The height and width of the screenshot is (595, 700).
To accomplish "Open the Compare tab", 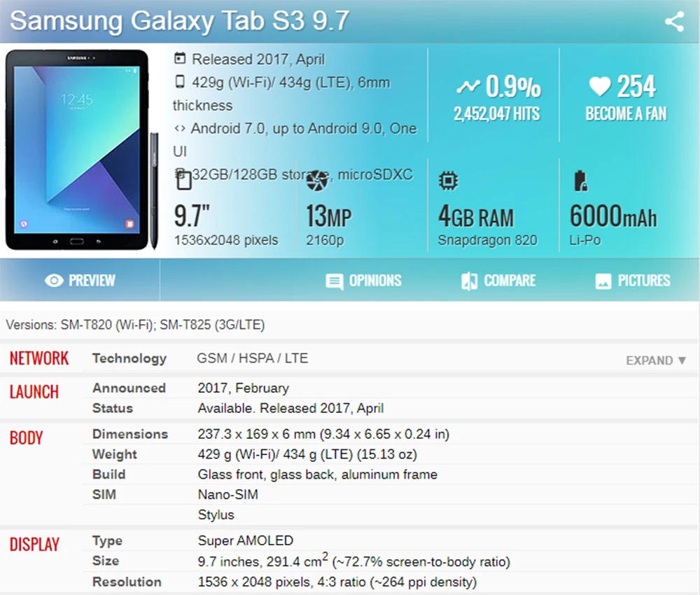I will [x=498, y=281].
